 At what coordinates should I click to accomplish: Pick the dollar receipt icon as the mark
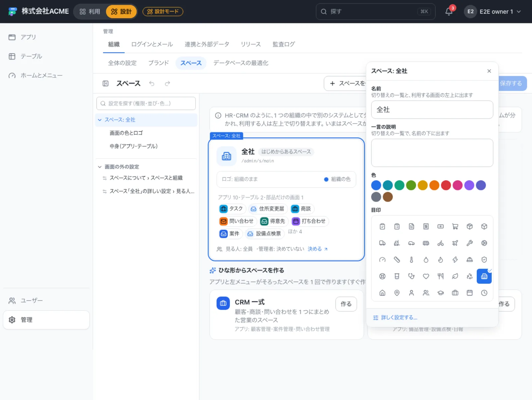pos(426,227)
